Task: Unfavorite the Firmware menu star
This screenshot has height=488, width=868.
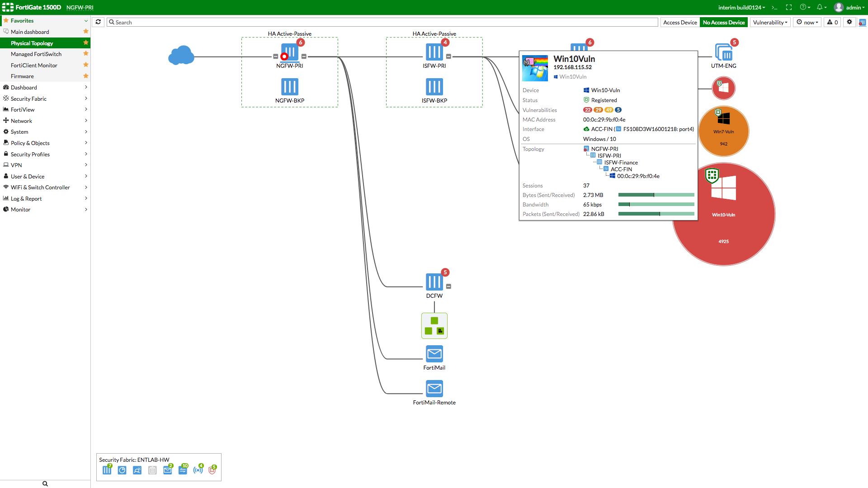Action: coord(85,76)
